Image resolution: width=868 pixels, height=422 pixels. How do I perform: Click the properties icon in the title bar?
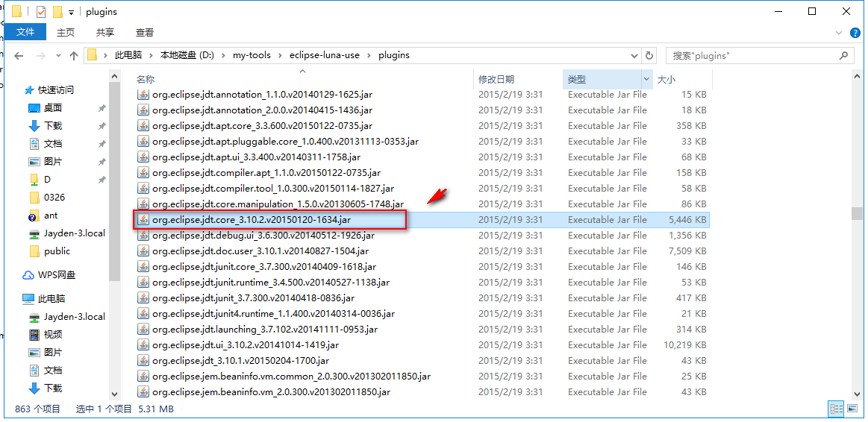[41, 12]
